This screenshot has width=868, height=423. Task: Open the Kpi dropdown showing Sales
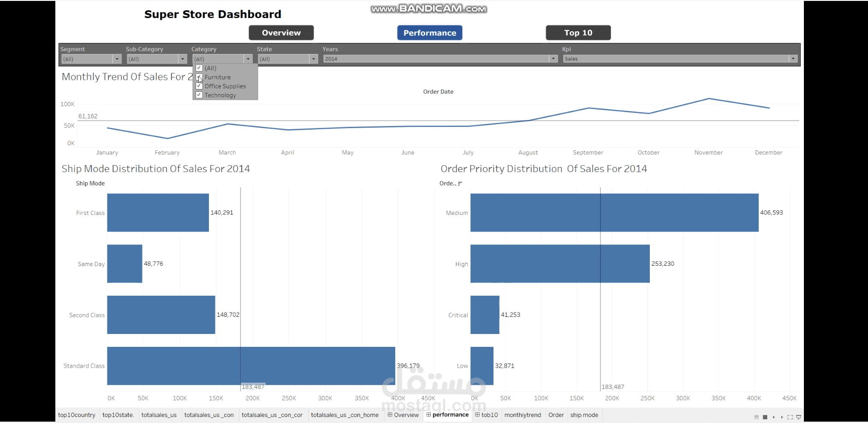point(793,59)
